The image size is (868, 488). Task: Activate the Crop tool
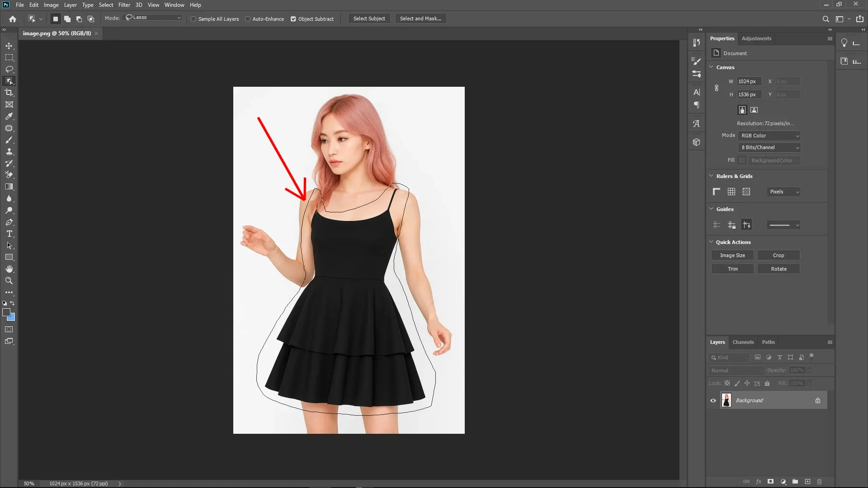9,93
